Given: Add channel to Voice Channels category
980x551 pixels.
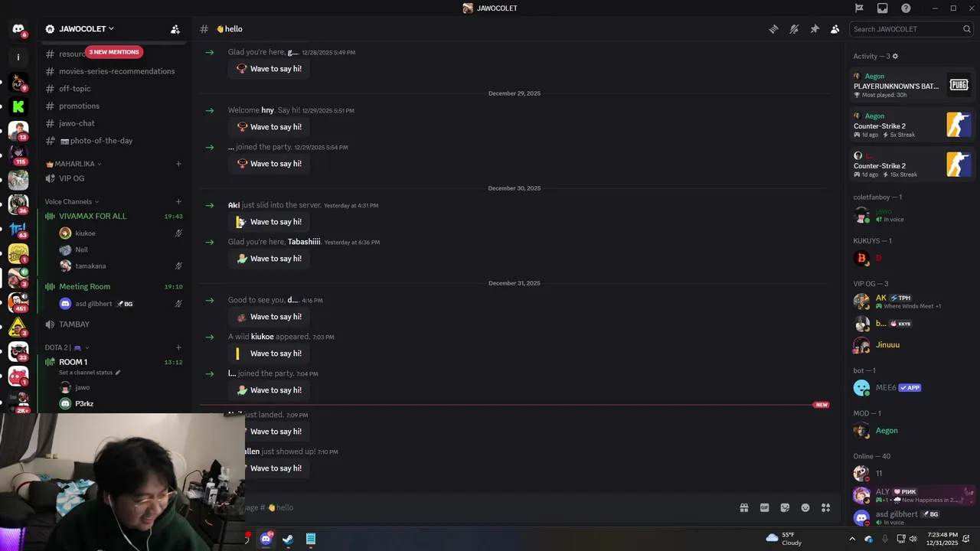Looking at the screenshot, I should pyautogui.click(x=178, y=202).
